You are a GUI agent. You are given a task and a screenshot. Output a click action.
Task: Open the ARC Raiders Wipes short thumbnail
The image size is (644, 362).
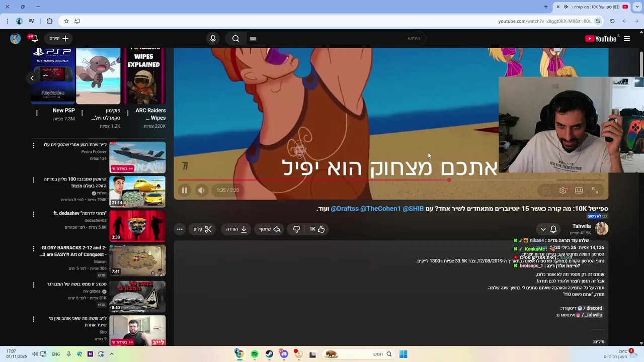point(143,76)
